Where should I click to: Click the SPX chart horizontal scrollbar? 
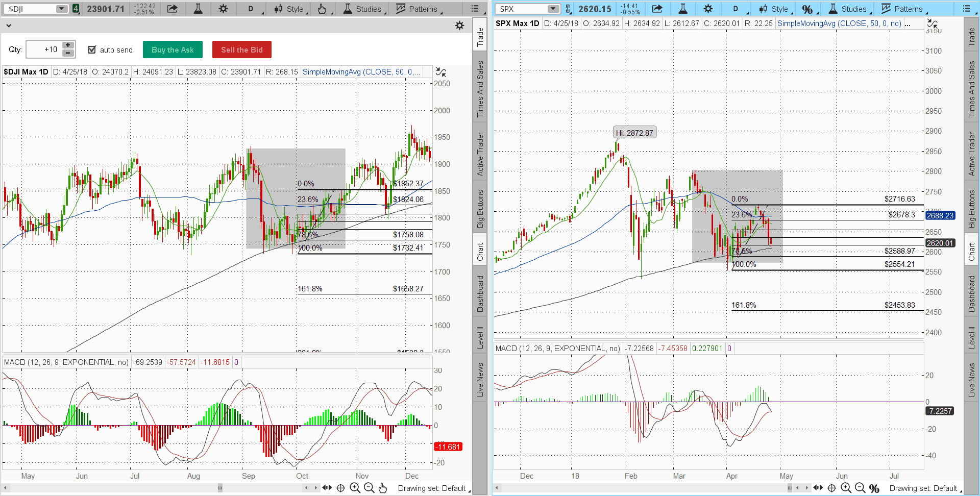643,488
